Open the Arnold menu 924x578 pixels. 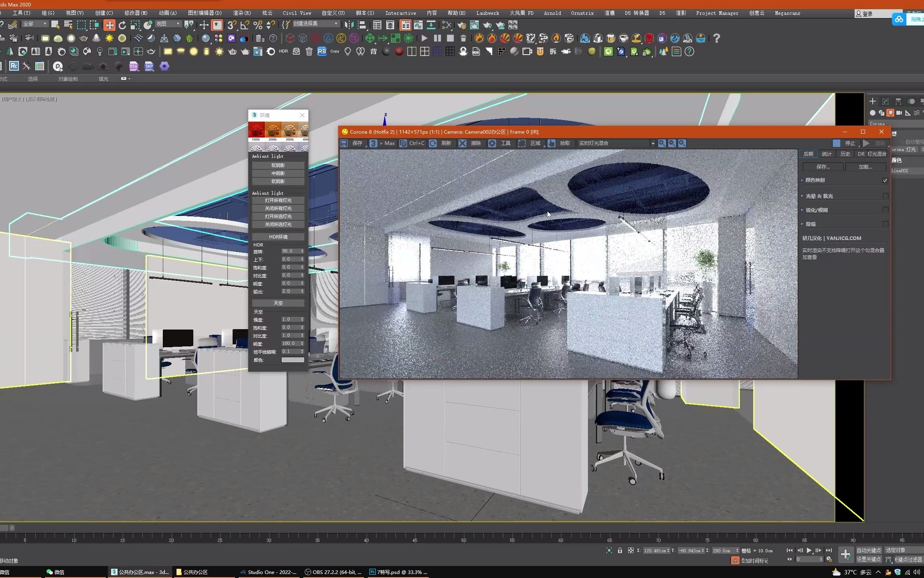pos(552,13)
